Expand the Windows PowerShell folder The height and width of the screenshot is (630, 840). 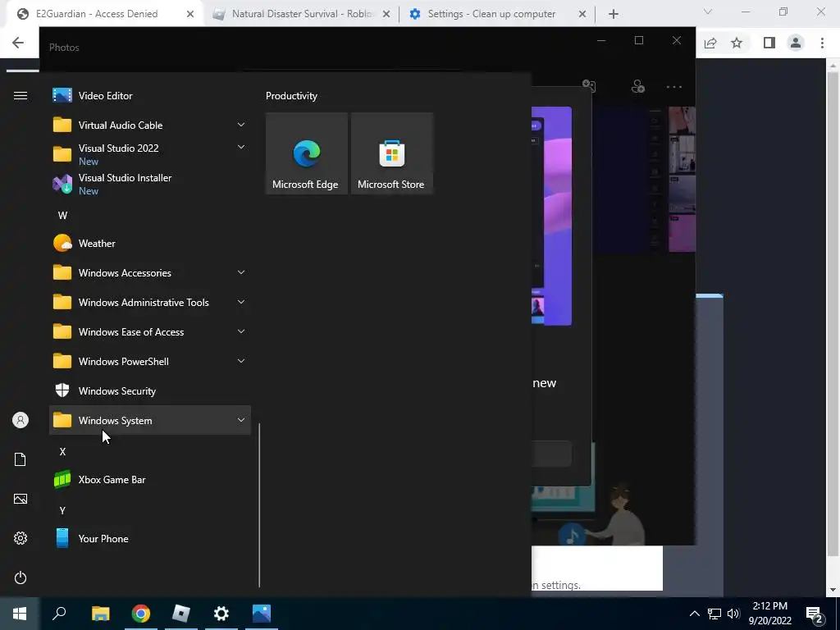tap(150, 362)
